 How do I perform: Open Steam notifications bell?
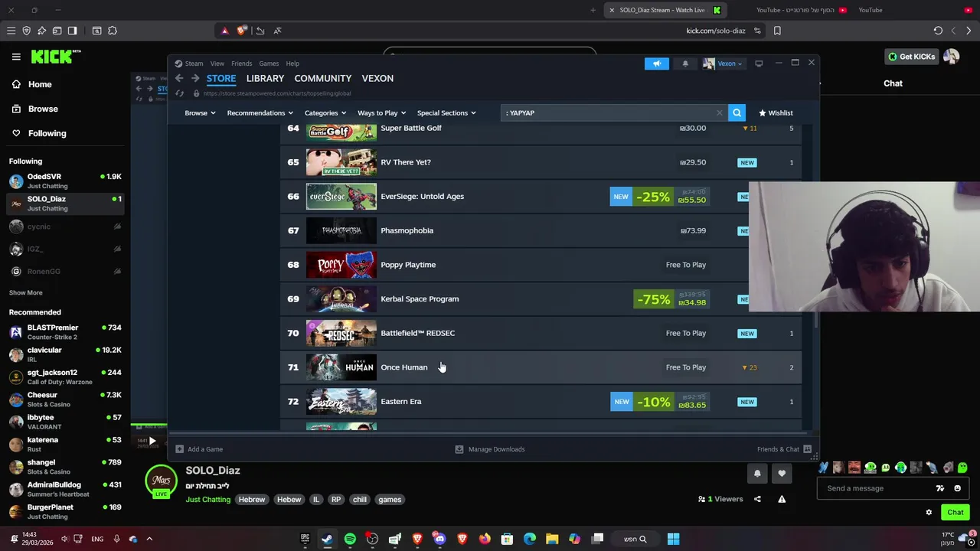685,64
